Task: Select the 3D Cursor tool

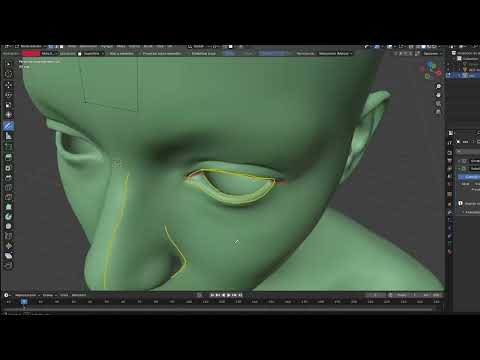Action: point(9,74)
